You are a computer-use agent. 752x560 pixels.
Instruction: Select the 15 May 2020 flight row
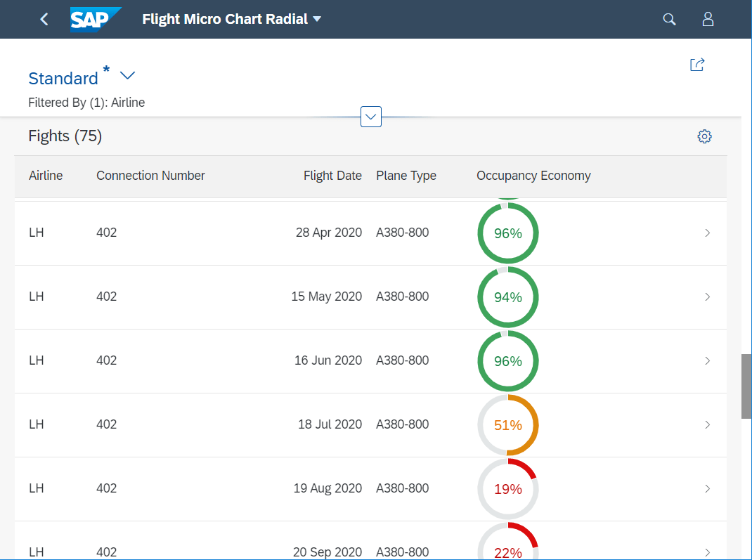pos(281,297)
